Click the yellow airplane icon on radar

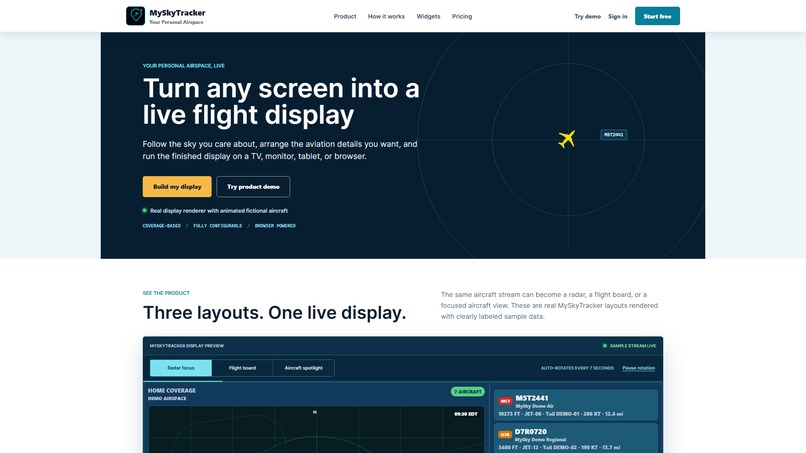click(x=566, y=139)
